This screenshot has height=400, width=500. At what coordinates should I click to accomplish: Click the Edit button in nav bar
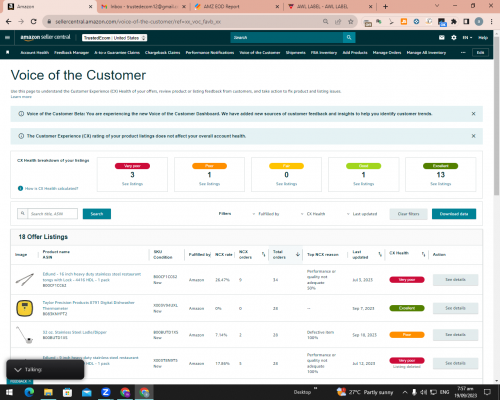(x=480, y=53)
